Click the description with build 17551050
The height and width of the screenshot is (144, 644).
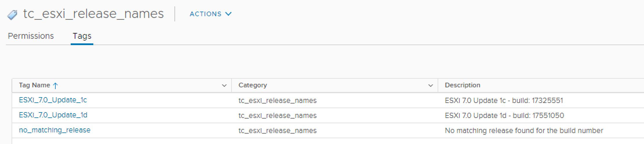coord(504,116)
